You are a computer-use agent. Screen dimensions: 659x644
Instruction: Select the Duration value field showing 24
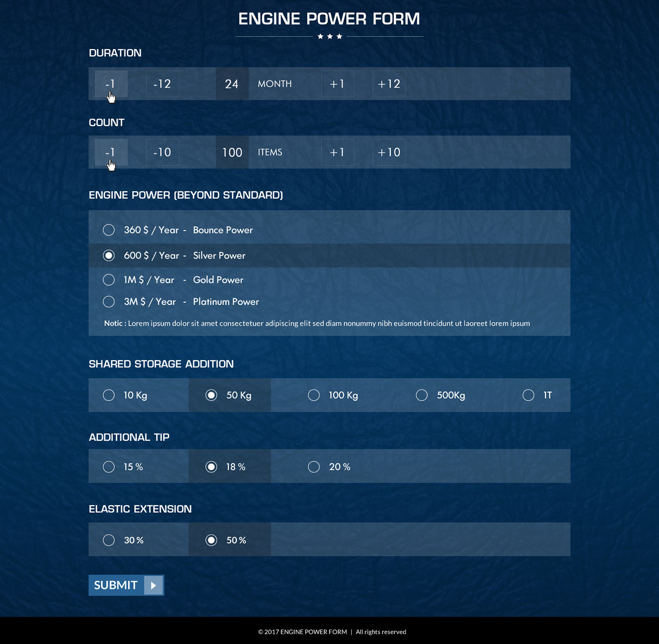pyautogui.click(x=232, y=84)
